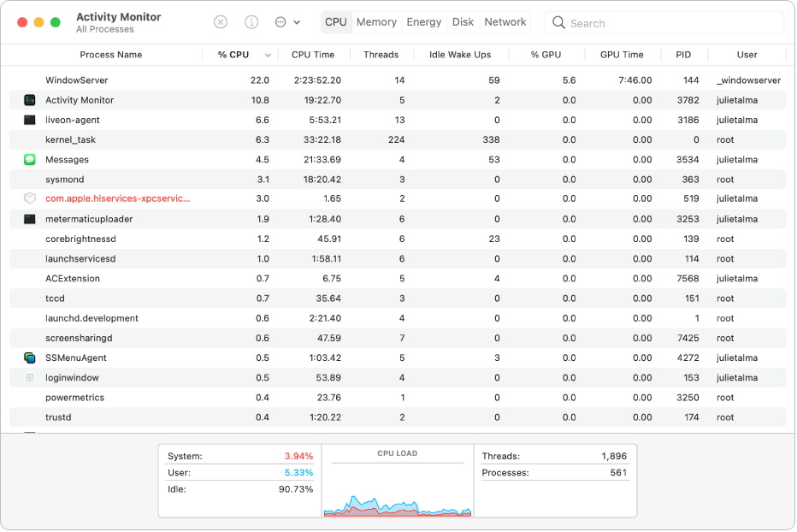Click the metermaticuploader process icon

(x=29, y=219)
